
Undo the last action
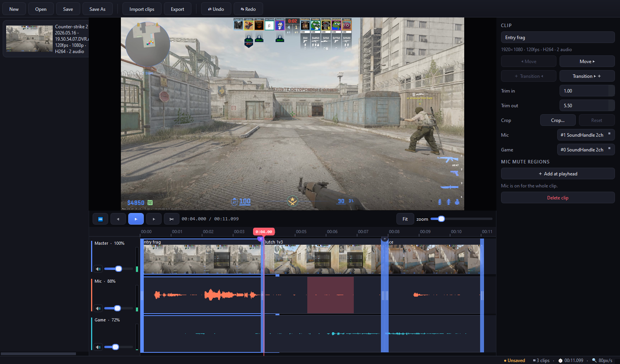(x=216, y=9)
